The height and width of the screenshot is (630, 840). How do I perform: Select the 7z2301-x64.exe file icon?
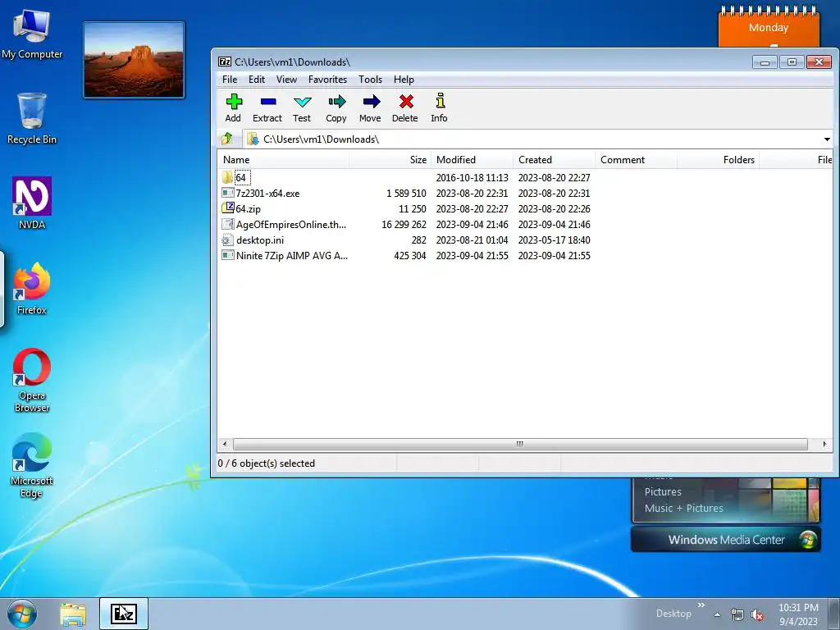point(228,193)
